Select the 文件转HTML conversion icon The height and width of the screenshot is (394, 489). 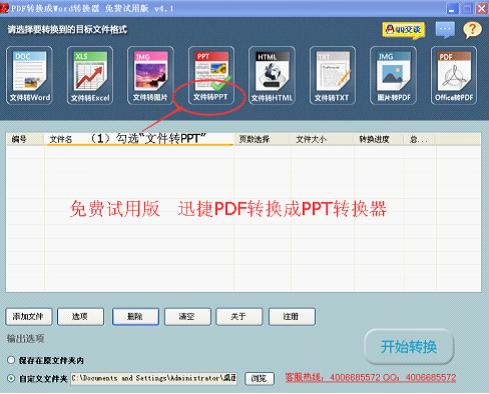[x=272, y=75]
